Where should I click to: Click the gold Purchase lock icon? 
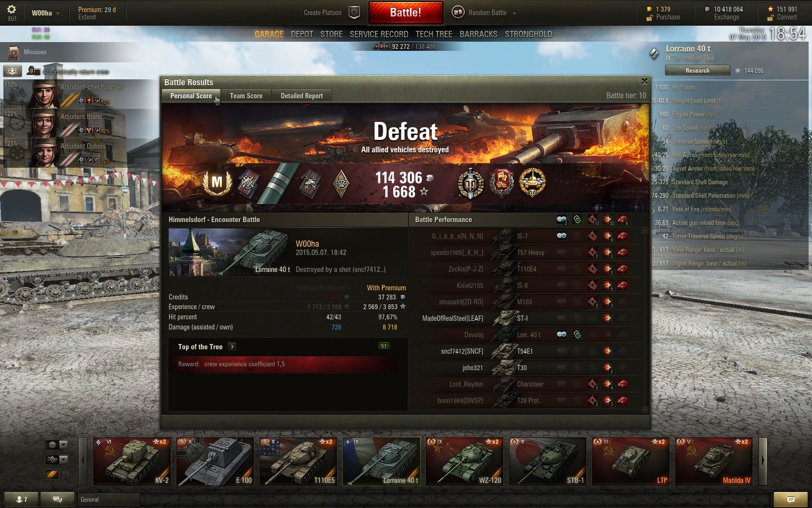click(x=650, y=18)
